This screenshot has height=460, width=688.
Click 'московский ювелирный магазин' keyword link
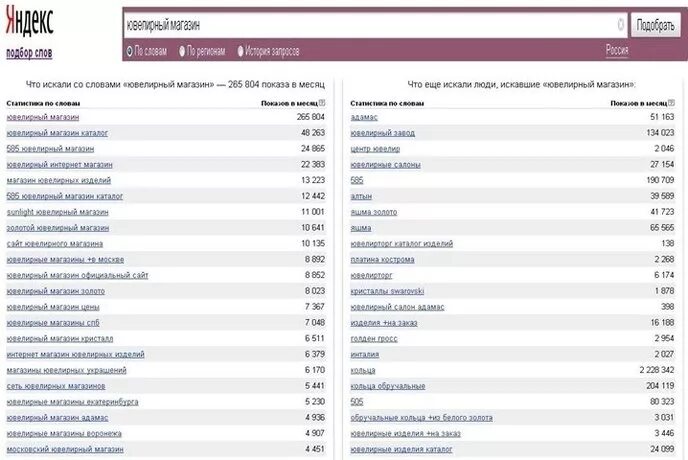click(x=64, y=449)
